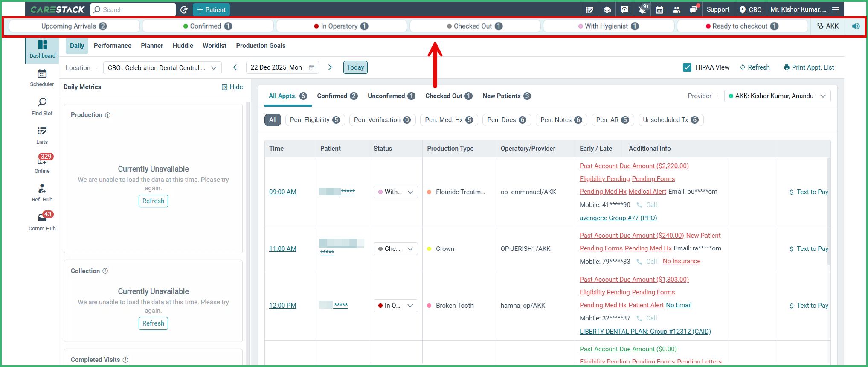Go to Dashboard in the left sidebar
The height and width of the screenshot is (367, 868).
click(x=42, y=50)
